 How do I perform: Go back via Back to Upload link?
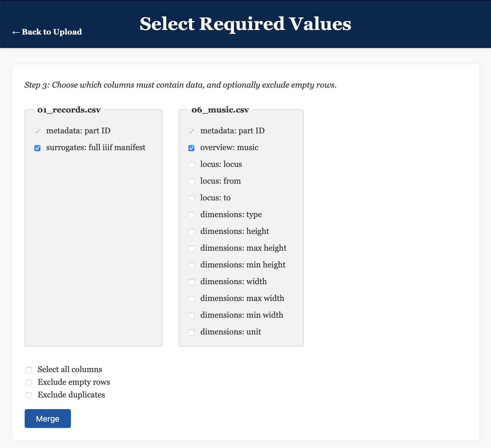pos(47,32)
